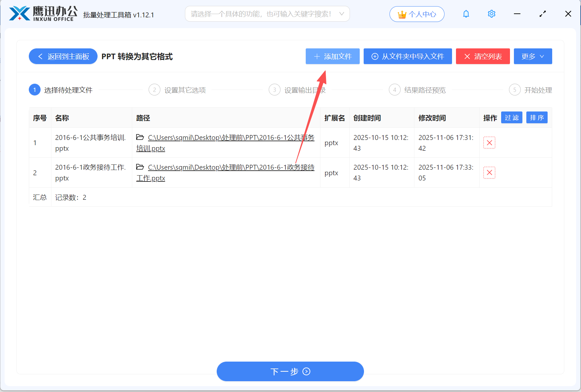Click the notification bell icon
This screenshot has height=392, width=581.
coord(466,14)
